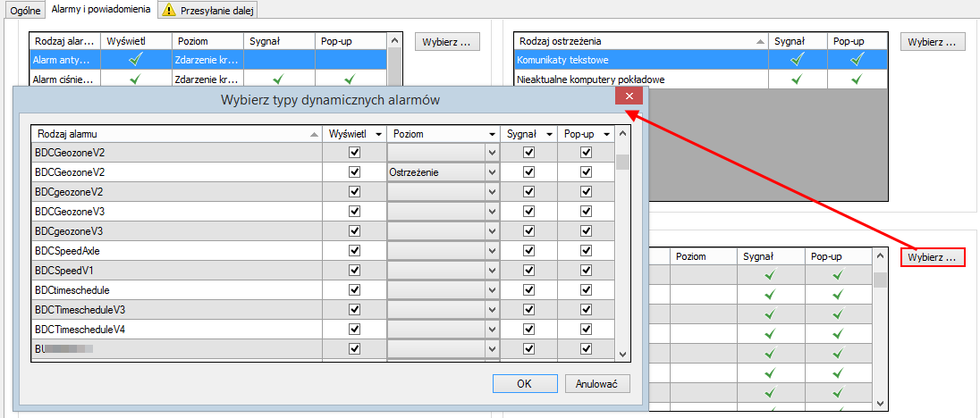This screenshot has width=980, height=418.
Task: Click sort arrow in Rodzaj alarmu header
Action: 313,133
